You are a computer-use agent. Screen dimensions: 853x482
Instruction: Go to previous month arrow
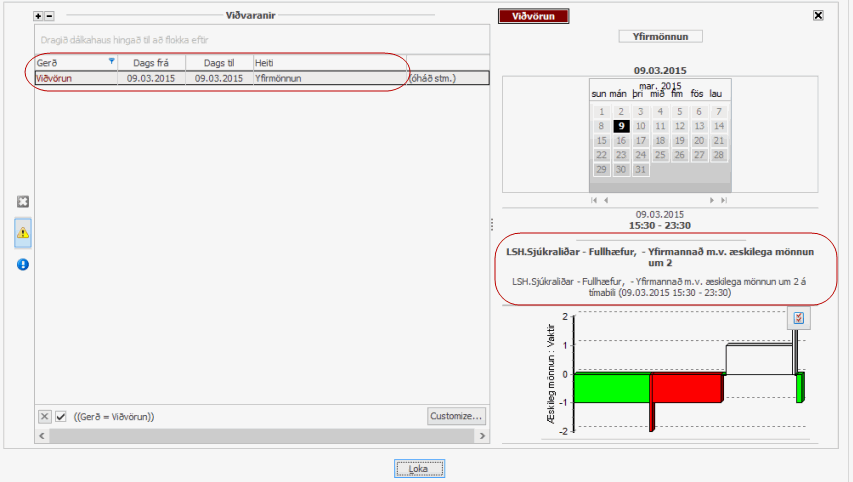(606, 200)
